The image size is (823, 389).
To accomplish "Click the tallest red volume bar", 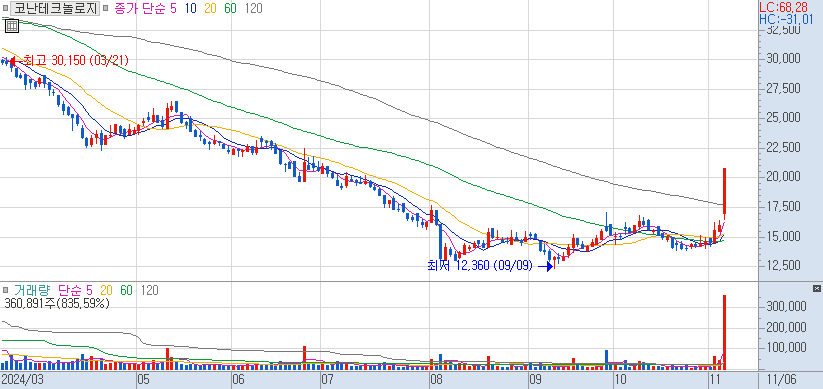I will pos(724,332).
